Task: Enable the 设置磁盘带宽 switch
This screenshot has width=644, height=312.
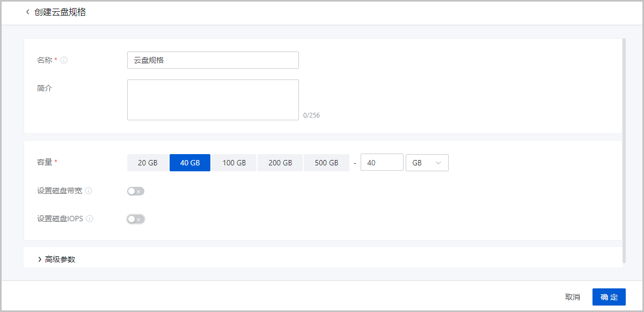Action: pos(136,191)
